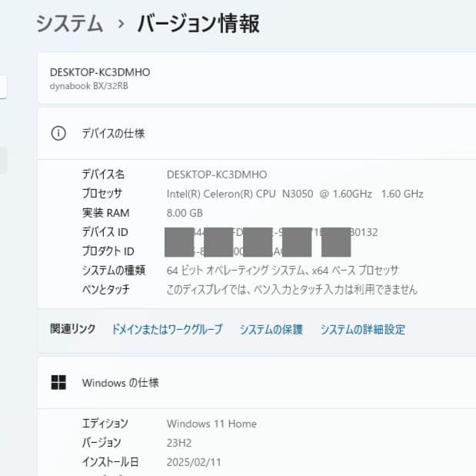The width and height of the screenshot is (476, 476).
Task: Collapse the デバイスの仕様 section header
Action: [x=257, y=134]
